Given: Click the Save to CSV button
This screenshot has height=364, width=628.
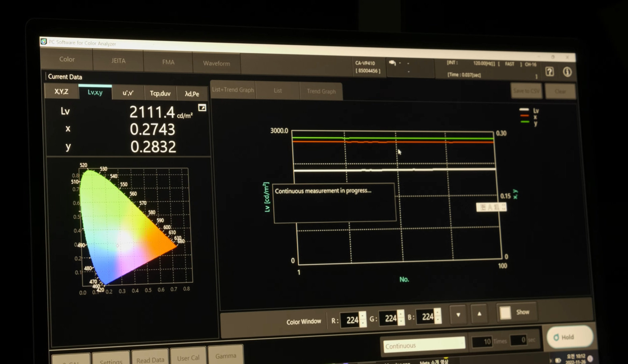Looking at the screenshot, I should tap(526, 91).
